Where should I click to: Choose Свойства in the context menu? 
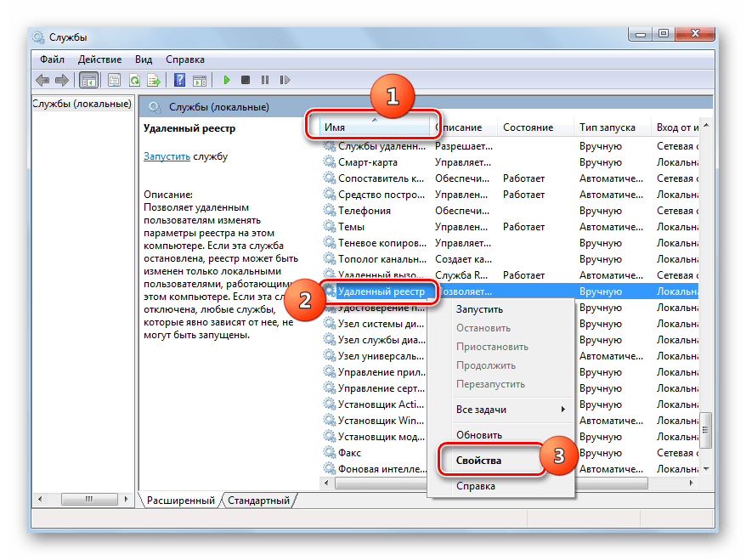pyautogui.click(x=478, y=461)
